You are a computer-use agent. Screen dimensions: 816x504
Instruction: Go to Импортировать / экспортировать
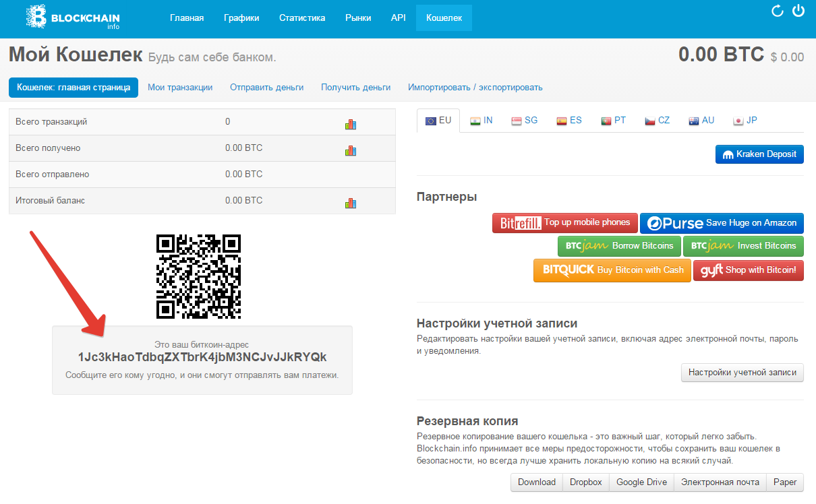pyautogui.click(x=475, y=88)
